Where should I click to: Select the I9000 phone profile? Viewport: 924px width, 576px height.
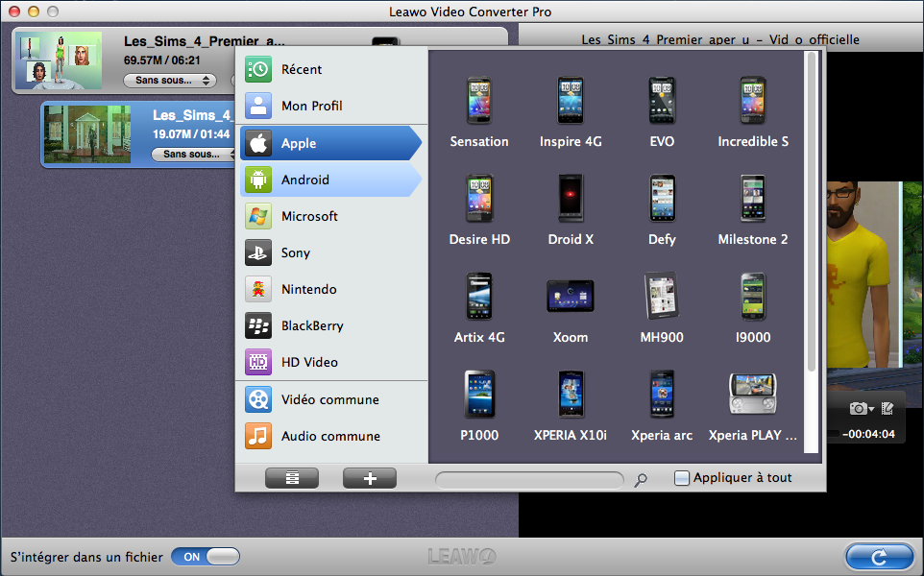[752, 307]
